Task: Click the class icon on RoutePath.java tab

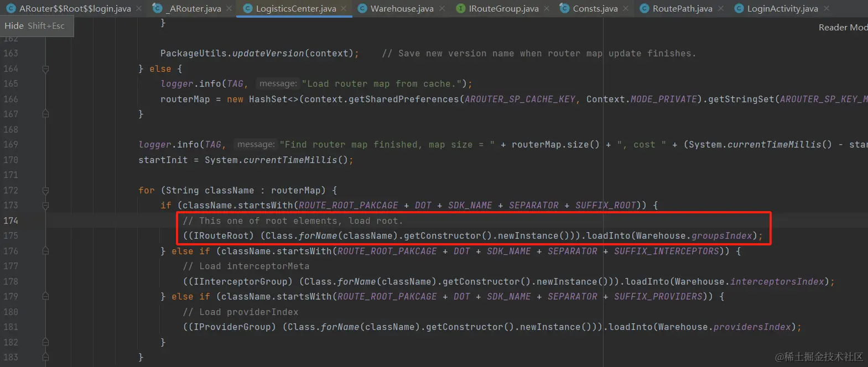Action: [x=644, y=8]
